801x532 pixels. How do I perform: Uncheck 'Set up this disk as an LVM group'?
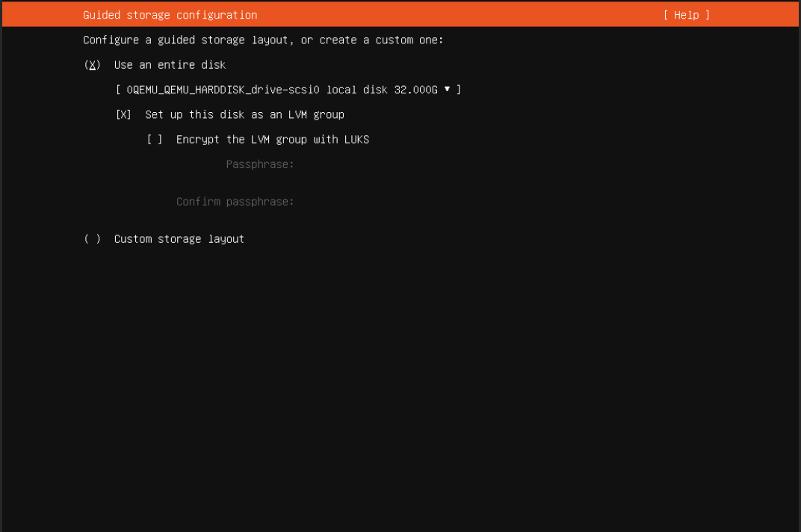123,114
